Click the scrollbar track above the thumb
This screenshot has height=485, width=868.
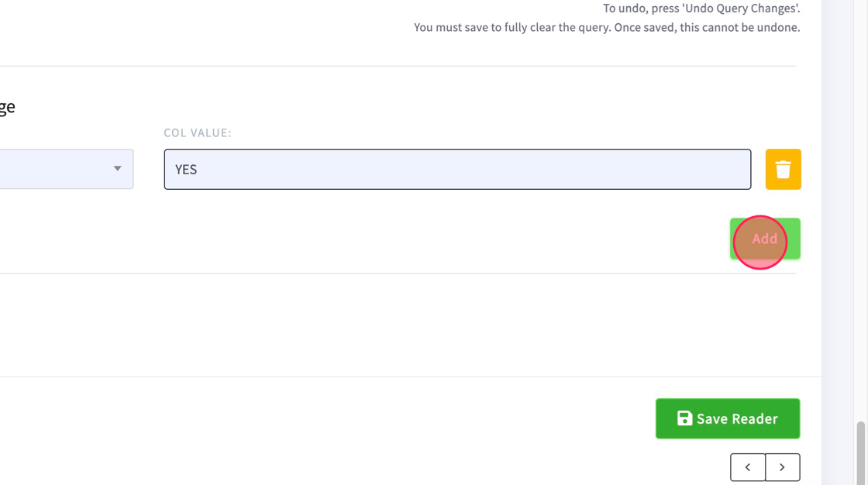(x=860, y=211)
